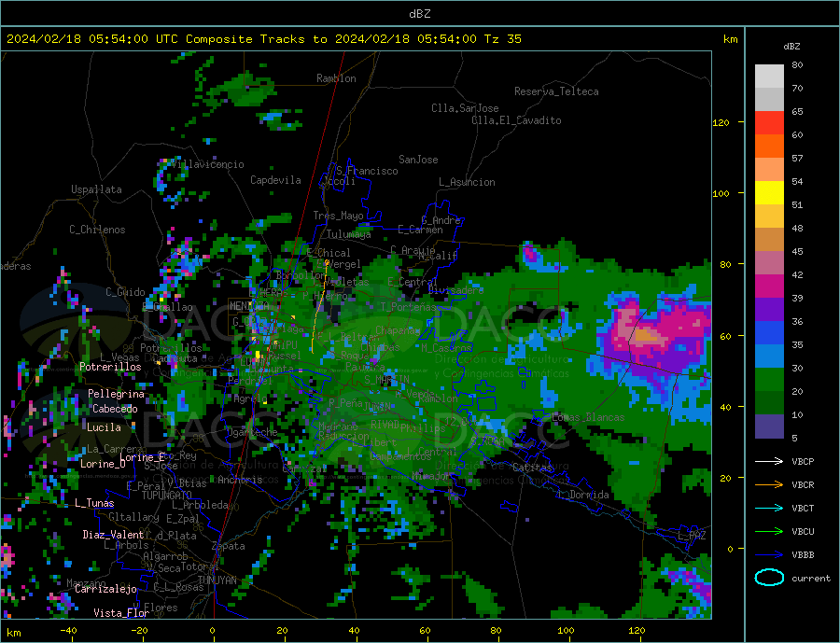Click the Tres_Mayo map label
Image resolution: width=840 pixels, height=643 pixels.
pos(338,216)
